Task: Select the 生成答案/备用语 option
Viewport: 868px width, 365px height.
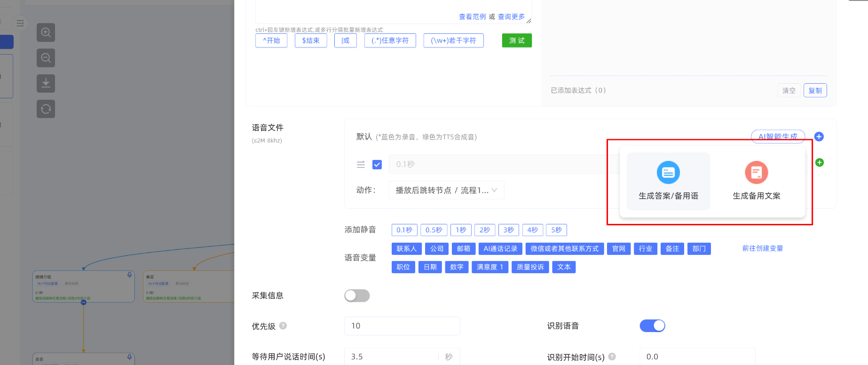Action: pos(668,181)
